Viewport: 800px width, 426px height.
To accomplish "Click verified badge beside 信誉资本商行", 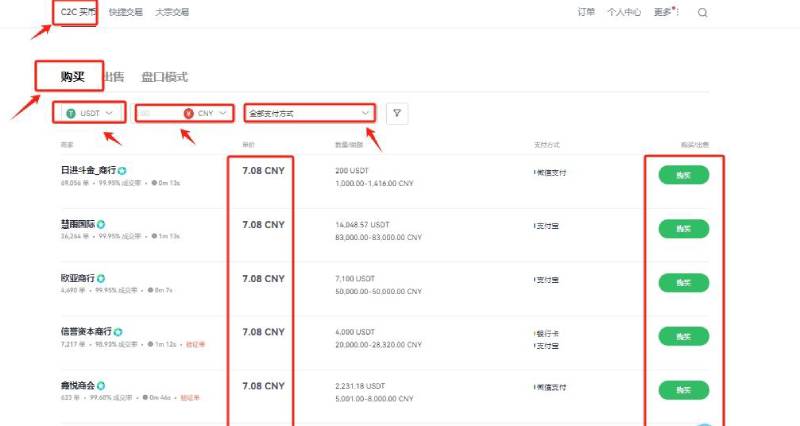I will point(118,332).
